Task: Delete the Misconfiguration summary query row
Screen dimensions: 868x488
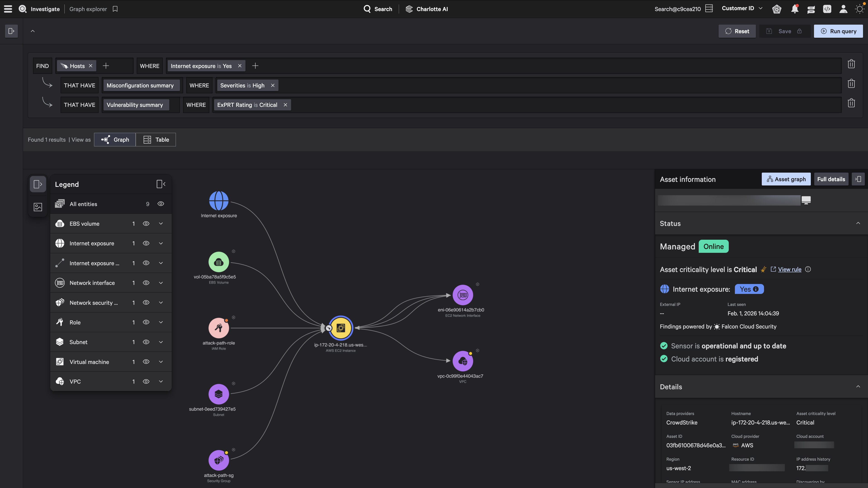Action: 851,84
